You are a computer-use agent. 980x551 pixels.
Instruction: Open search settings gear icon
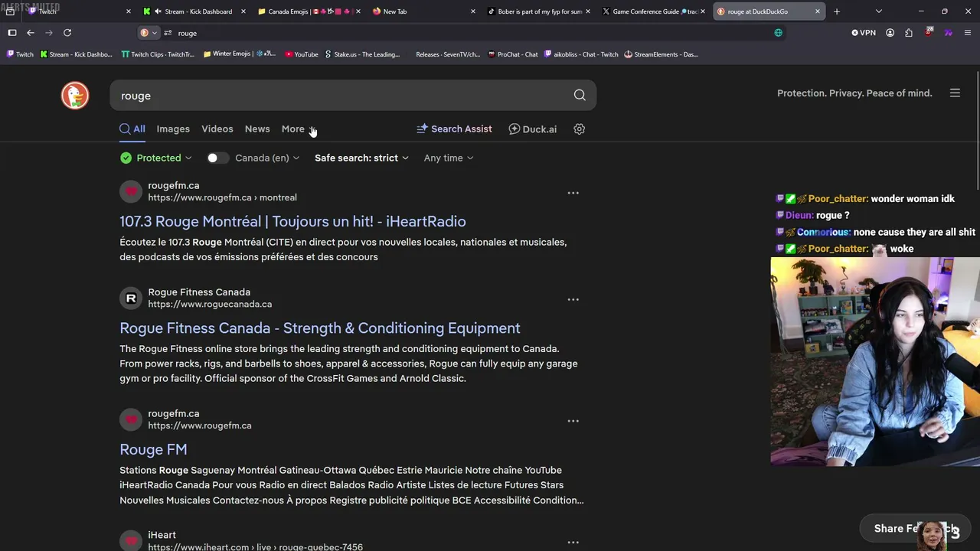pos(580,129)
